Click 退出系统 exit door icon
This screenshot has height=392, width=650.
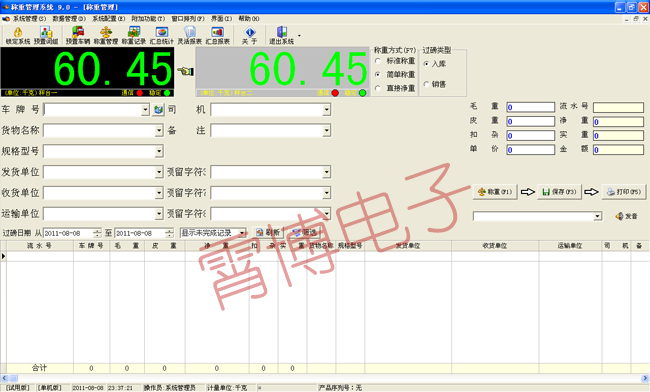pos(281,35)
